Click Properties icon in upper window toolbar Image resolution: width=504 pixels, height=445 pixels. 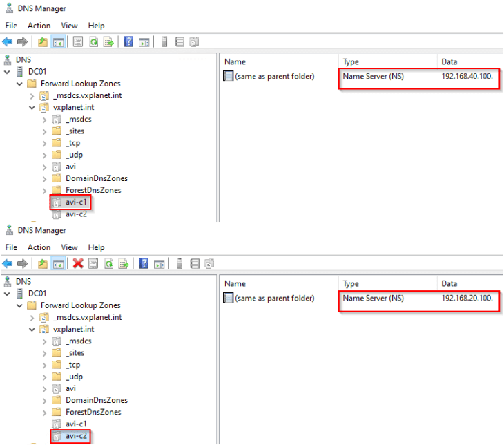(78, 41)
